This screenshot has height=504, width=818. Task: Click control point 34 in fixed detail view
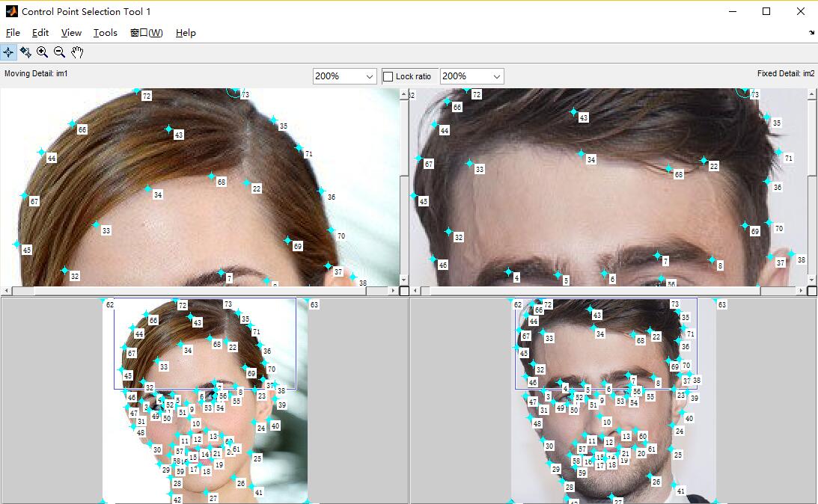(x=581, y=153)
